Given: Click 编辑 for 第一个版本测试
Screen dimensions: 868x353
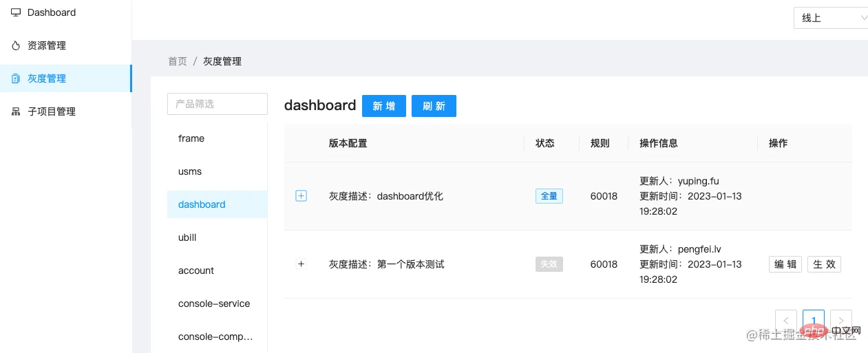Looking at the screenshot, I should point(785,264).
